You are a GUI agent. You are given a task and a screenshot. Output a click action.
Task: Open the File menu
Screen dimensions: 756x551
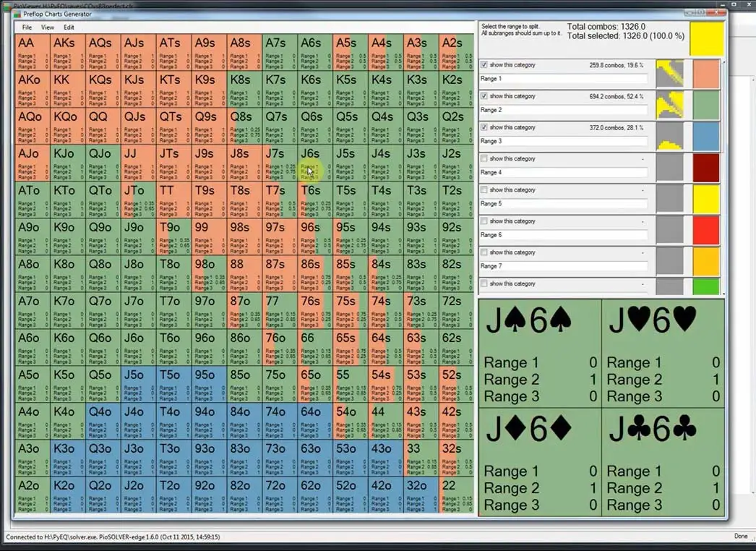pos(26,27)
